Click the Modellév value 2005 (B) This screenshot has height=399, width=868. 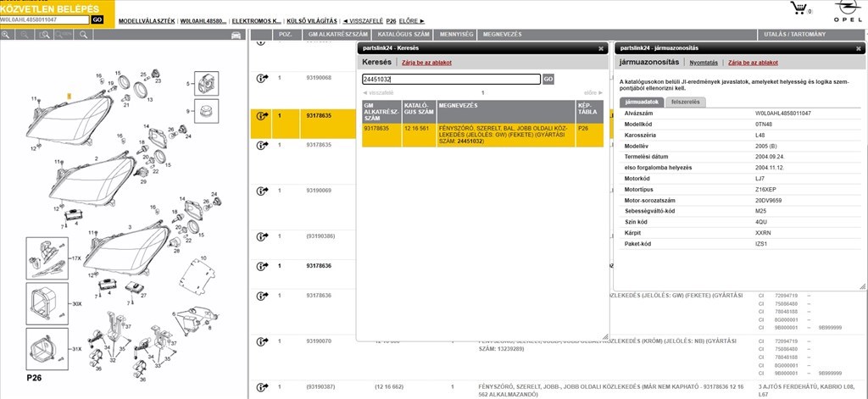pyautogui.click(x=766, y=146)
